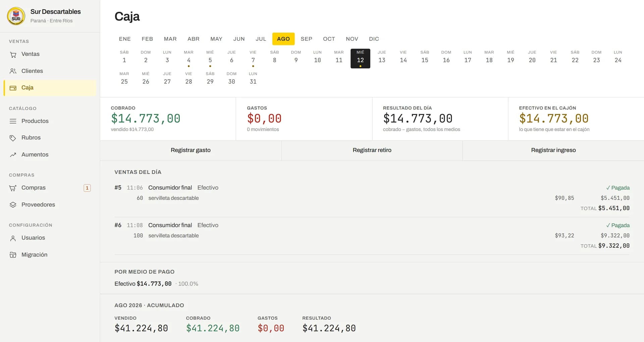Click the Proveedores layers icon

click(13, 205)
